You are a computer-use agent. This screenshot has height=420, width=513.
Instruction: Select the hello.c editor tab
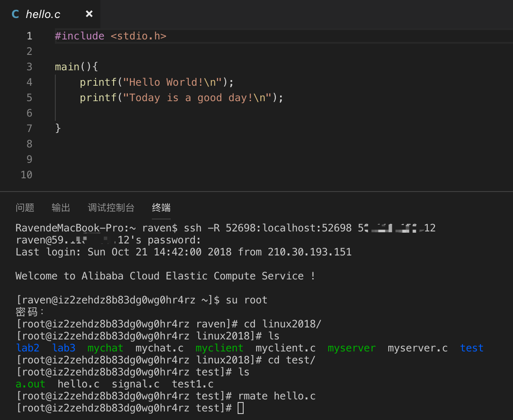[x=50, y=14]
